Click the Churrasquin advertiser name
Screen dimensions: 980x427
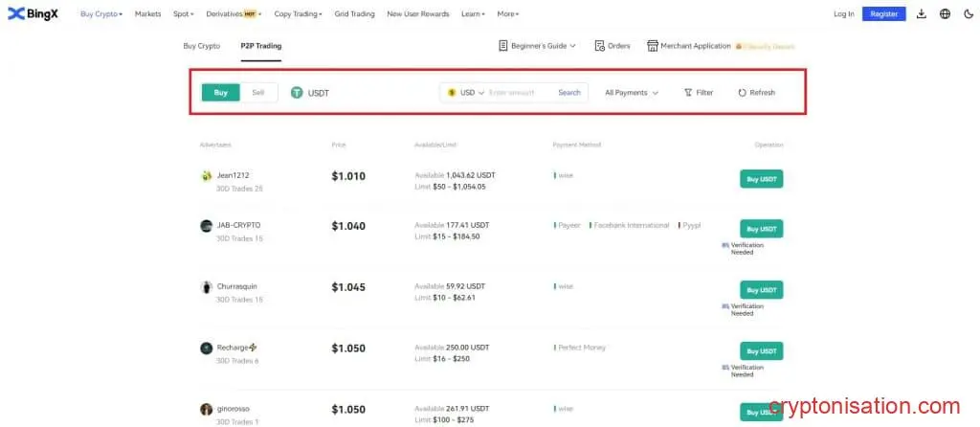point(237,286)
